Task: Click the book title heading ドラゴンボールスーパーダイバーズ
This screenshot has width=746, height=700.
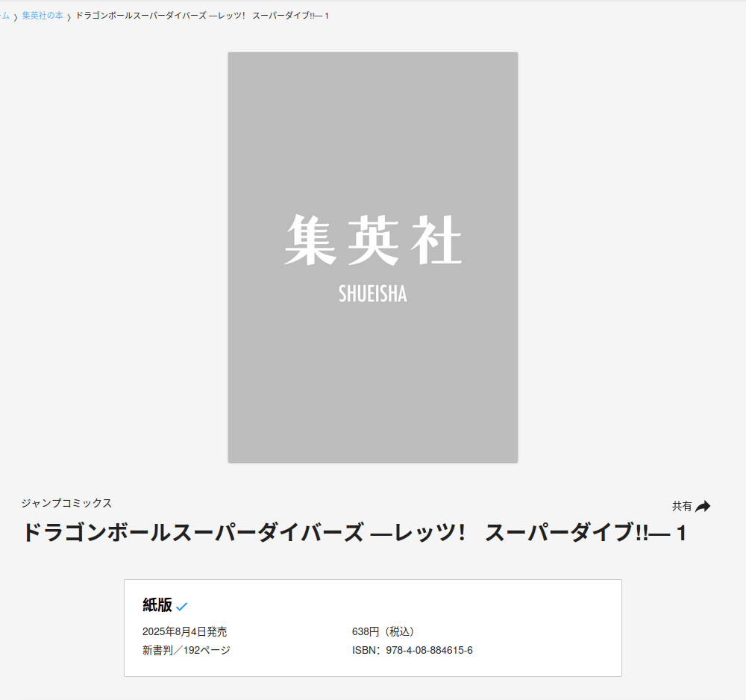Action: coord(354,533)
